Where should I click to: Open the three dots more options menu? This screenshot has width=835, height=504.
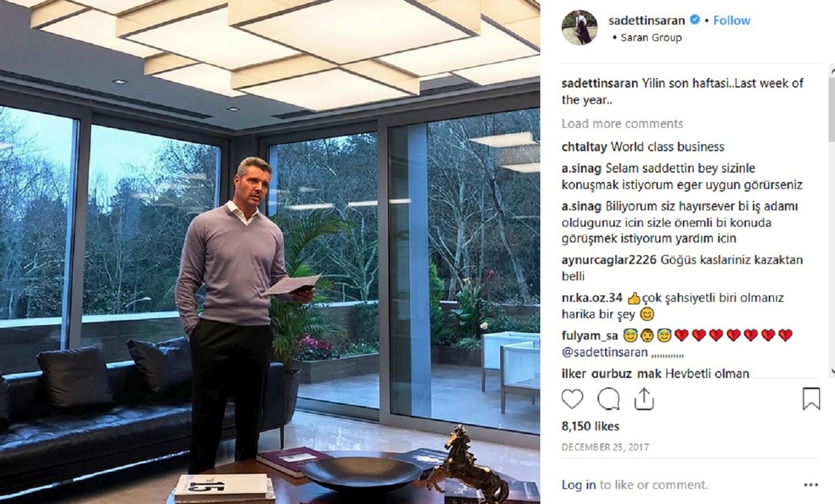(811, 485)
